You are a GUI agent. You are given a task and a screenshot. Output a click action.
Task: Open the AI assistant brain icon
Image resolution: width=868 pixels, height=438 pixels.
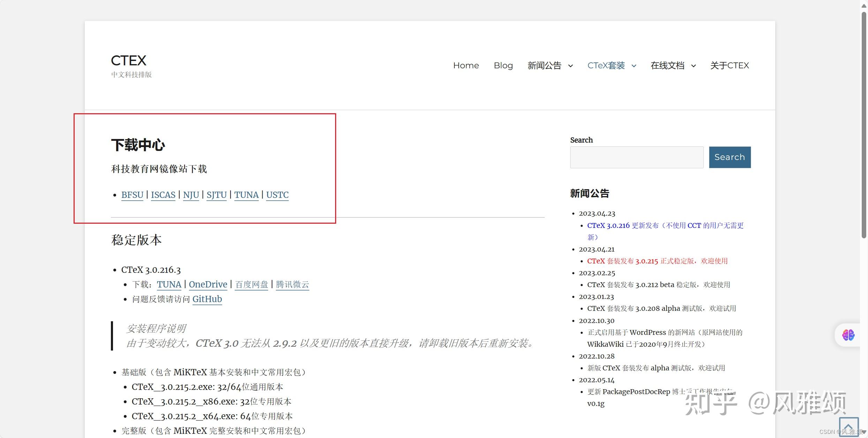(x=848, y=335)
